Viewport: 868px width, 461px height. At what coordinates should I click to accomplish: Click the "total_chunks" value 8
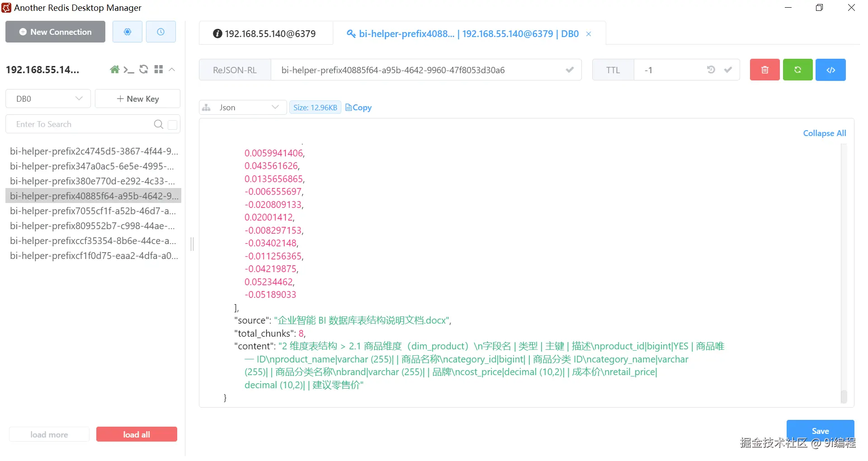[x=301, y=334]
